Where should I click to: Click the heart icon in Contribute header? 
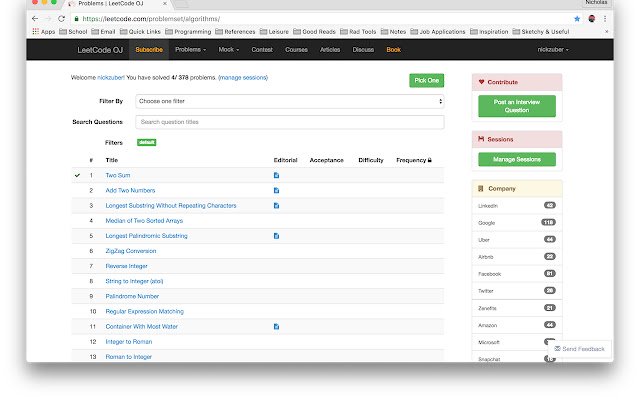tap(481, 82)
